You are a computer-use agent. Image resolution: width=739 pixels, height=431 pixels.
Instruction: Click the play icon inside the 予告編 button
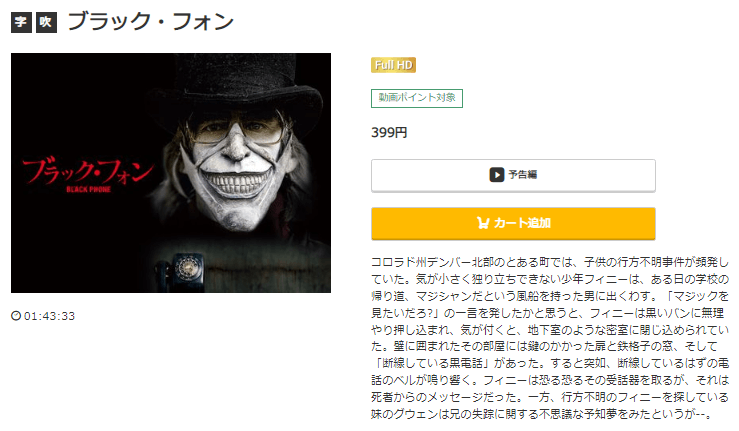click(x=496, y=175)
